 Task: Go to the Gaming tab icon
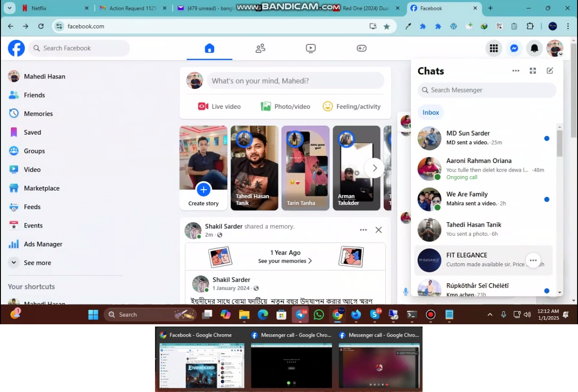362,48
